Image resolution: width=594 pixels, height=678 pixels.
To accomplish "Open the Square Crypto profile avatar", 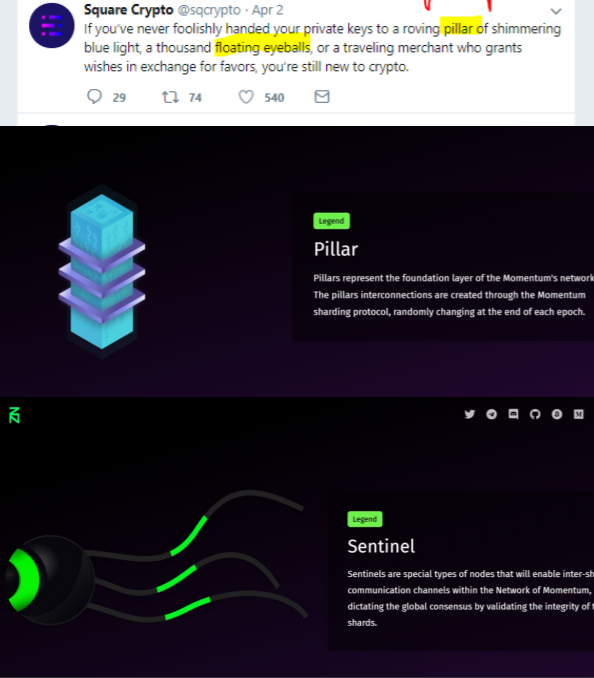I will (51, 26).
